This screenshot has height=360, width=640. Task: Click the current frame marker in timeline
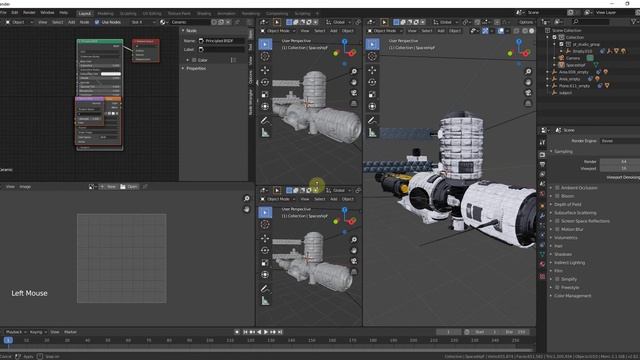click(x=8, y=340)
